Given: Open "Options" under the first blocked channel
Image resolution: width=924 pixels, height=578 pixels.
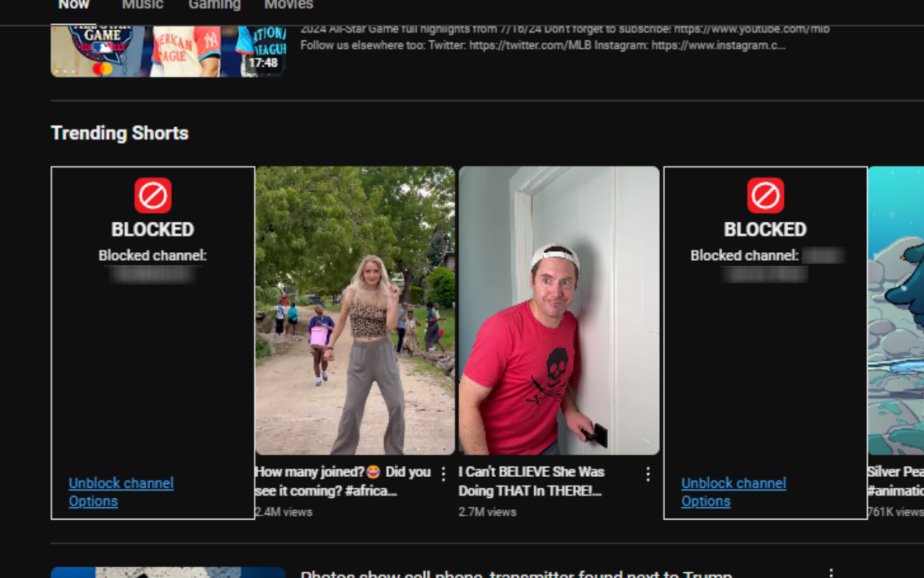Looking at the screenshot, I should click(x=93, y=501).
